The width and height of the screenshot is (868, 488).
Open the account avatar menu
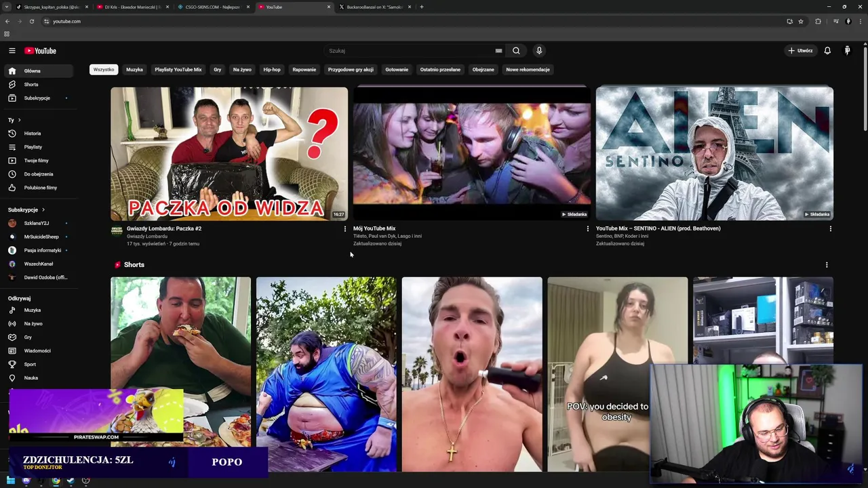[847, 51]
